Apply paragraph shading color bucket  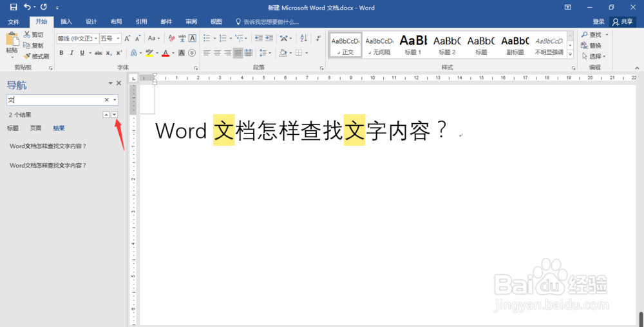[x=283, y=53]
